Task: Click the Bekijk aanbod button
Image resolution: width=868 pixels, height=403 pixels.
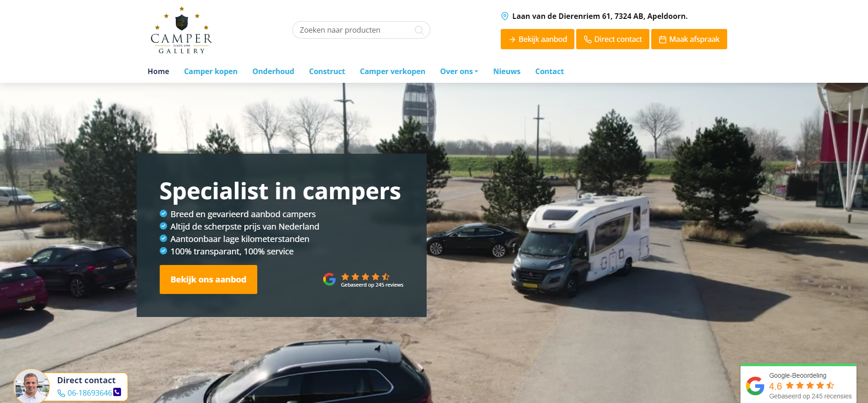Action: point(538,39)
